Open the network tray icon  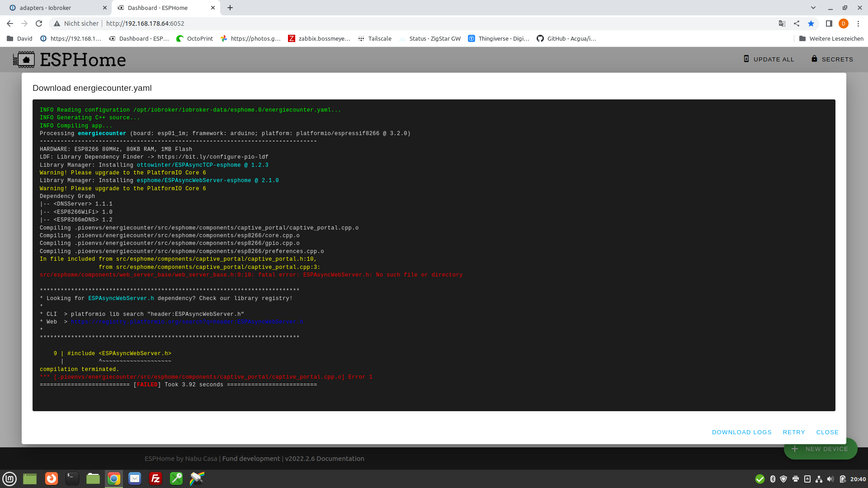pyautogui.click(x=819, y=479)
